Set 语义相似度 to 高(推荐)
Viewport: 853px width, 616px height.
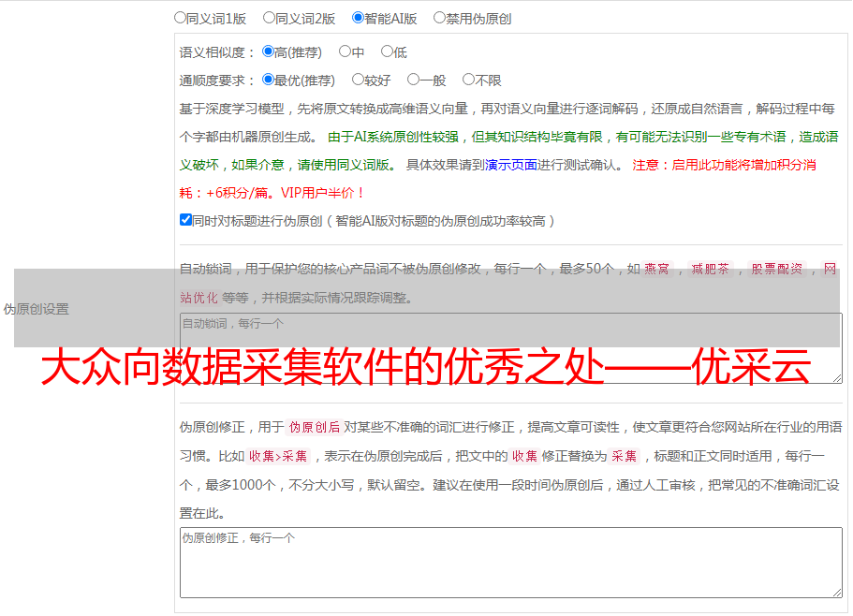tap(269, 52)
